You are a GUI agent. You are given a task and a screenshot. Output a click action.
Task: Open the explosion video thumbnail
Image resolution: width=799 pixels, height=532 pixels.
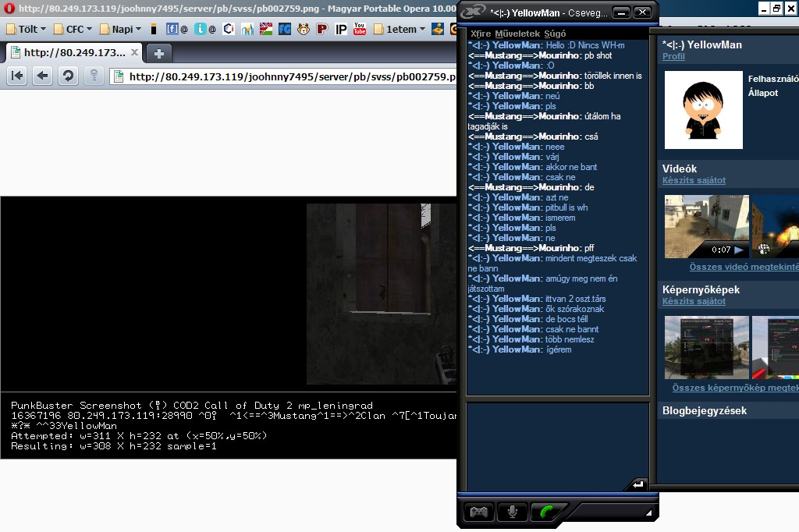(775, 226)
